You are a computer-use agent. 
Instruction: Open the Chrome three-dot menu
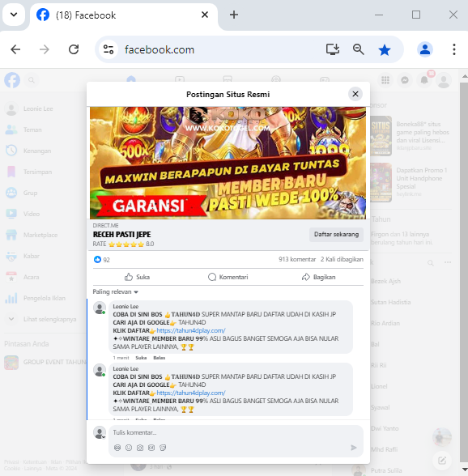pyautogui.click(x=454, y=49)
